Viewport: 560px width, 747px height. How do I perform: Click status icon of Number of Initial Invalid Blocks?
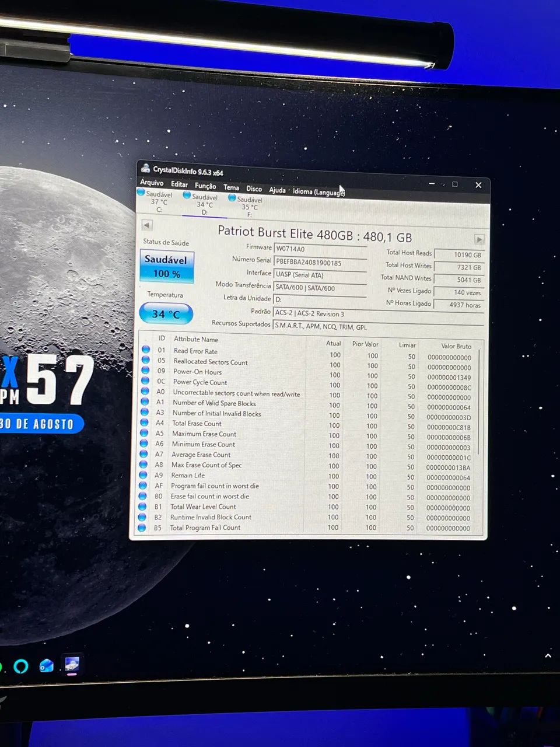click(x=144, y=412)
